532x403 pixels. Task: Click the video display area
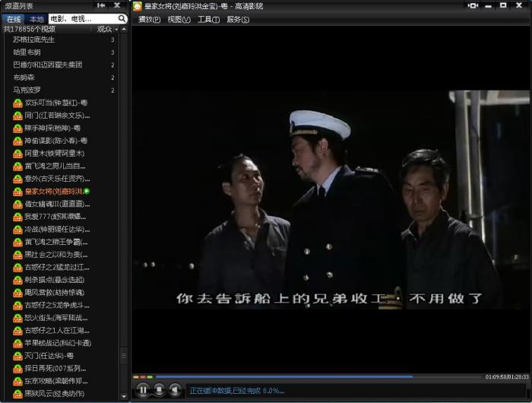click(331, 200)
